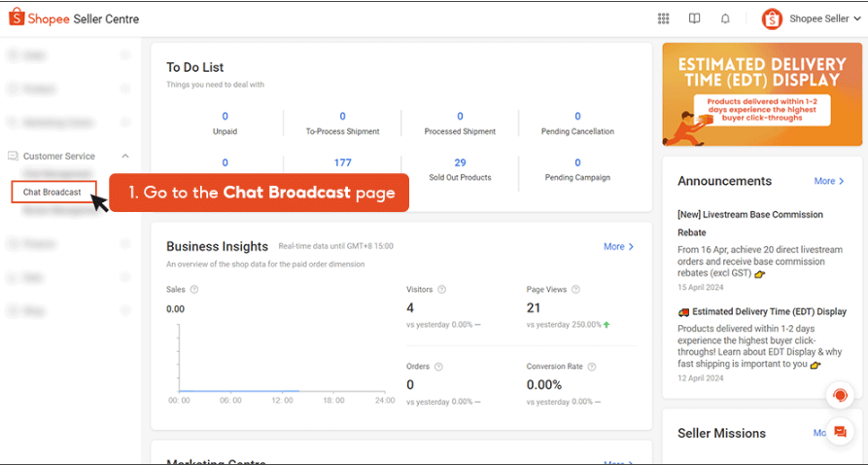This screenshot has height=465, width=868.
Task: Open Estimated Delivery Time (EDT) Display announcement
Action: [762, 311]
